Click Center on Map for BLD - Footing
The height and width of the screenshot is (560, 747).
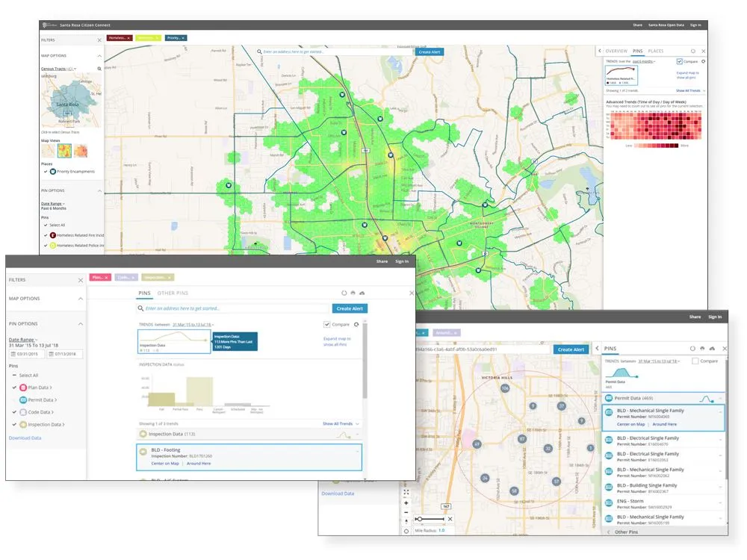(165, 463)
